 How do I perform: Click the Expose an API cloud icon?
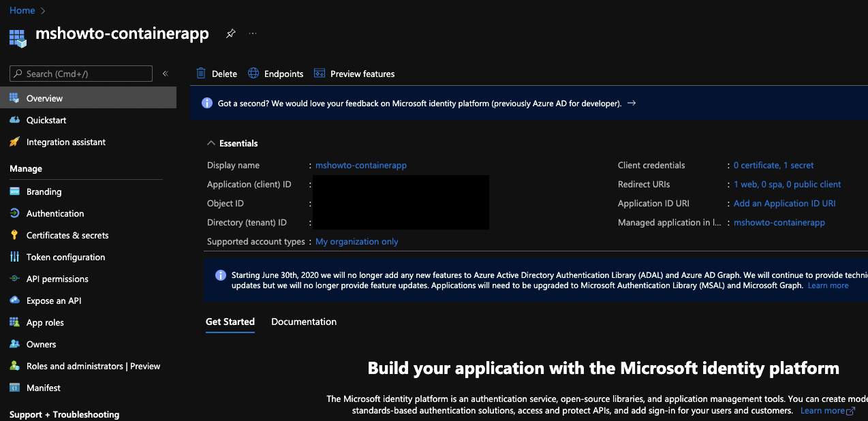pos(14,300)
